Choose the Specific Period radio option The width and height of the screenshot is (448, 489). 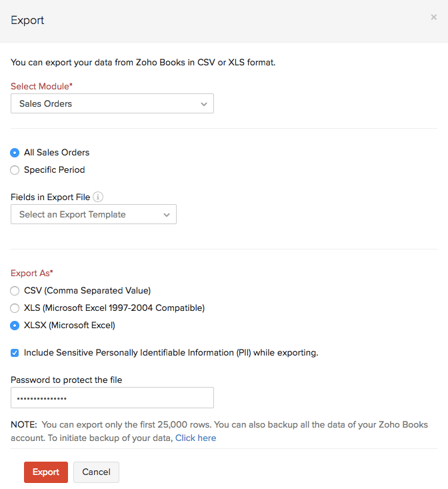[x=15, y=170]
